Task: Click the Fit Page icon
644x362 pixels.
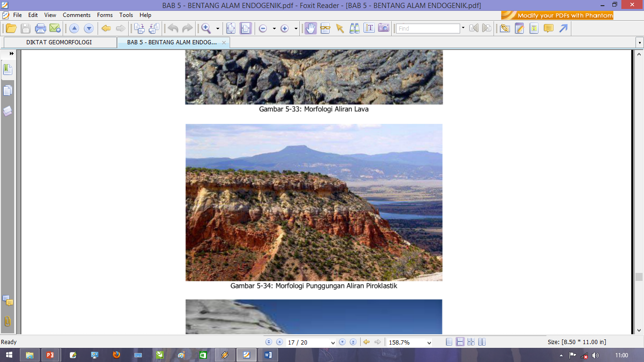Action: pyautogui.click(x=231, y=28)
